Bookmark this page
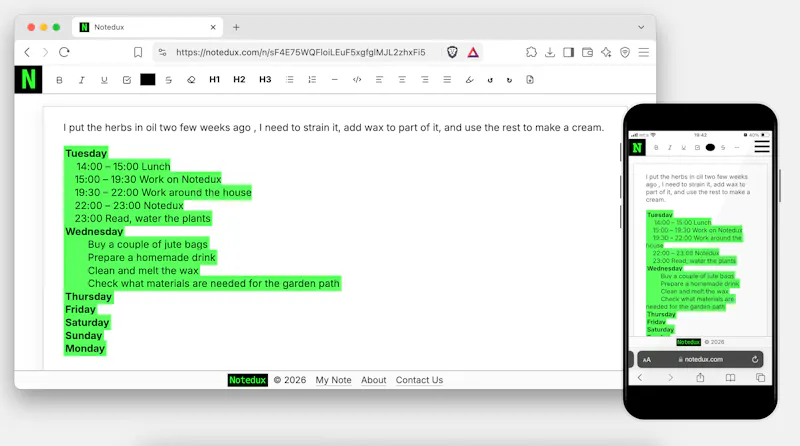 (138, 53)
